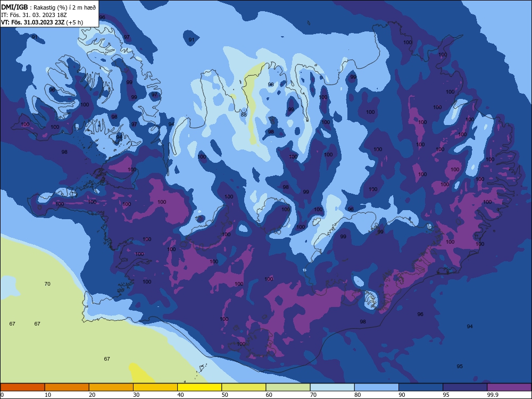Click the '90' legend scale label
Viewport: 532px width, 399px height.
(x=402, y=395)
